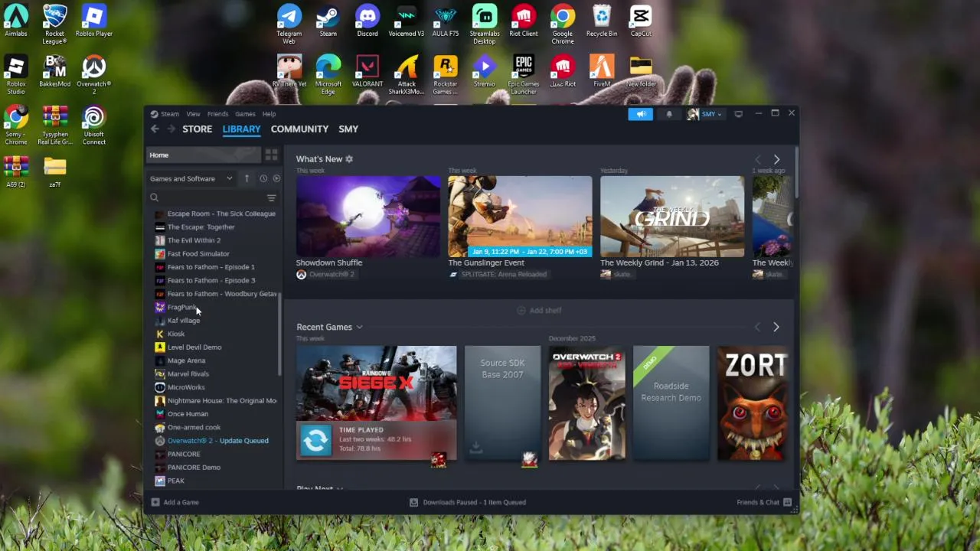Expand the Games and Software dropdown
This screenshot has height=551, width=980.
191,178
